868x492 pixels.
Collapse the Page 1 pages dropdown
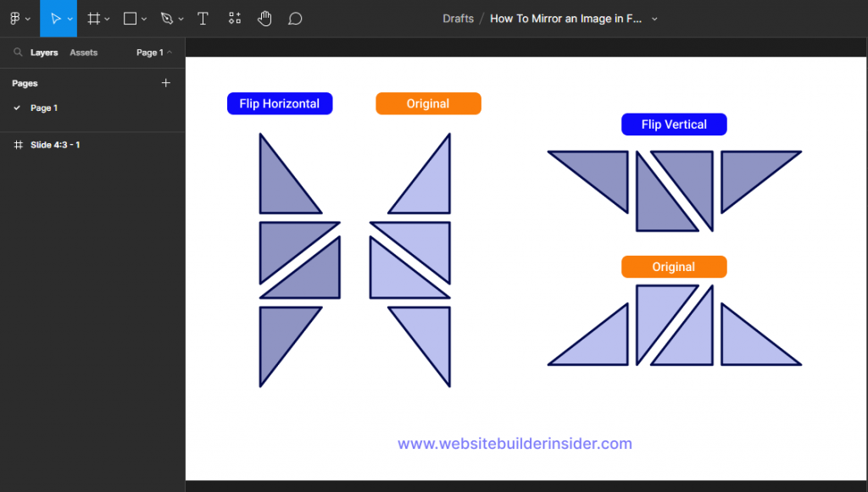154,53
